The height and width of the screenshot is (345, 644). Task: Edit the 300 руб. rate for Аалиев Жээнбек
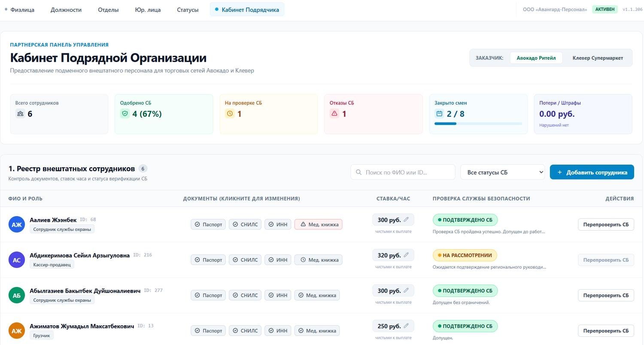[x=393, y=220]
